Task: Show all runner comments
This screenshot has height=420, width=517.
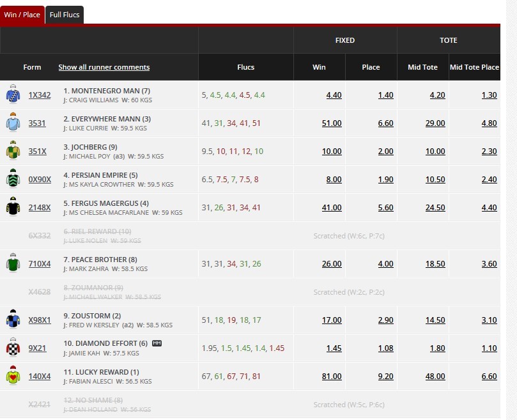Action: click(104, 67)
